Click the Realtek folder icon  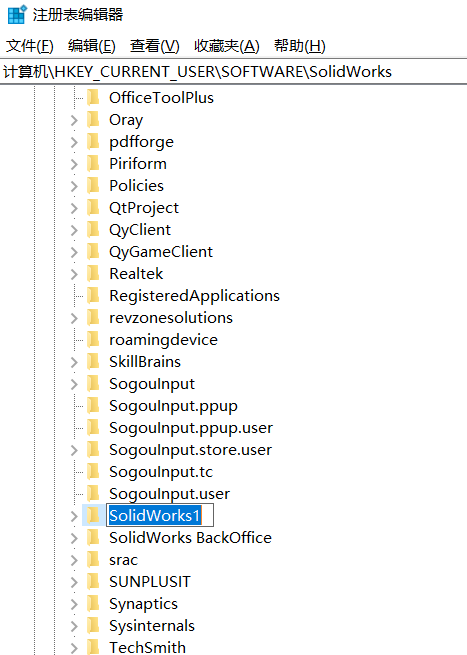point(93,274)
